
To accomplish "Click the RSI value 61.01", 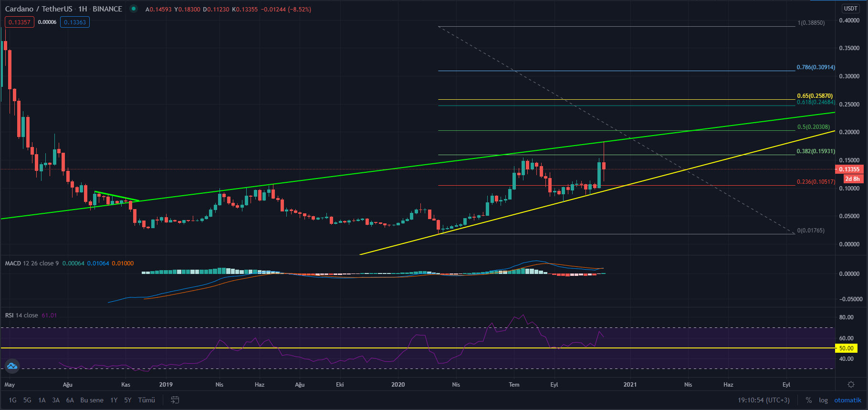I will click(49, 315).
